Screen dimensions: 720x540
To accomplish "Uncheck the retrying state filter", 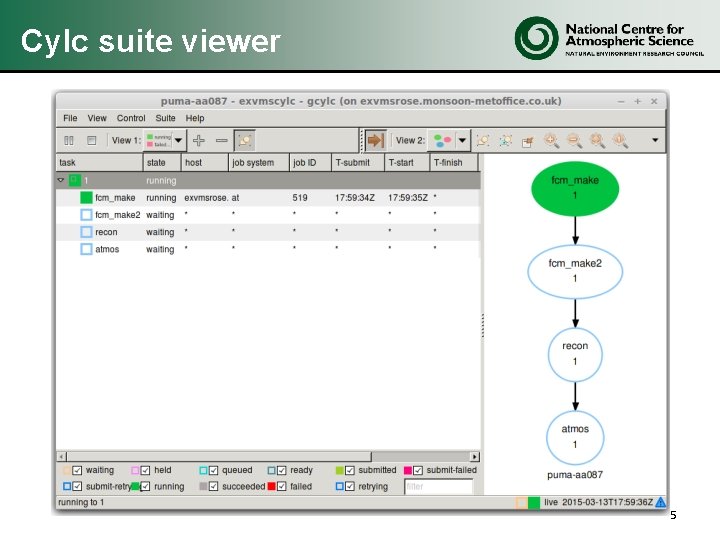I will [349, 486].
